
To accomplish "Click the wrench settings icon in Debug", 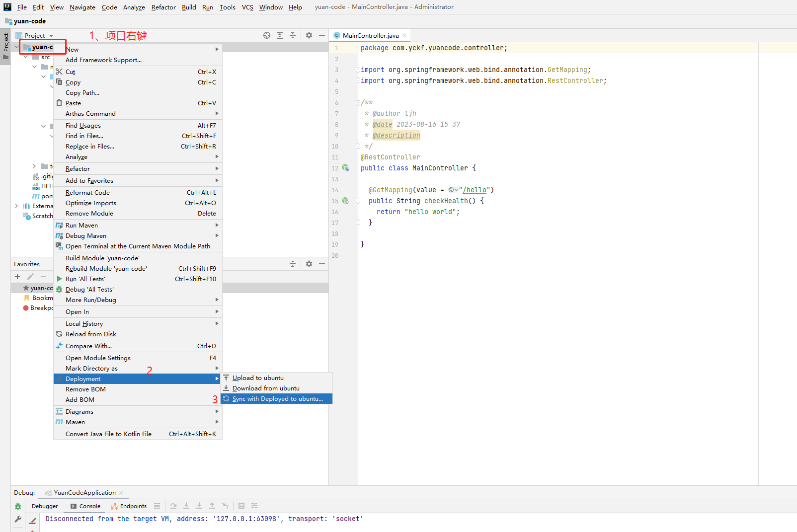I will coord(18,519).
